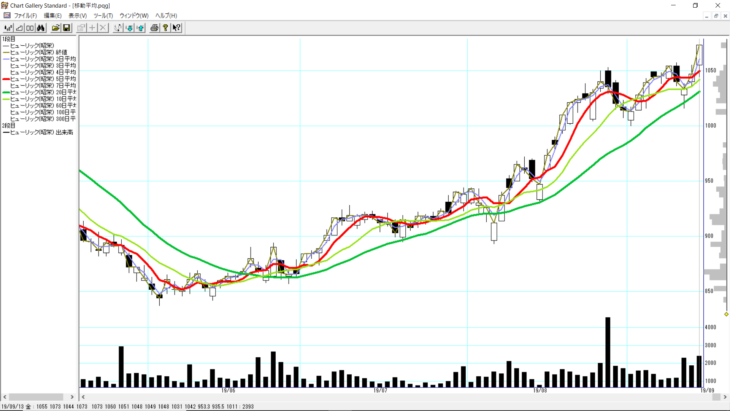The image size is (730, 411).
Task: Click the binoculars search icon
Action: 41,27
